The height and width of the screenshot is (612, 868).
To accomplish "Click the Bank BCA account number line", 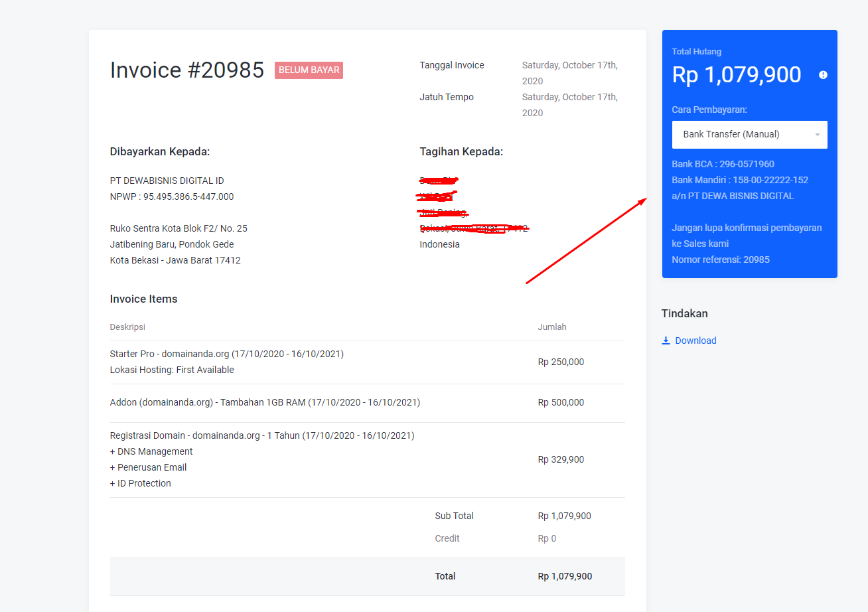I will point(723,164).
